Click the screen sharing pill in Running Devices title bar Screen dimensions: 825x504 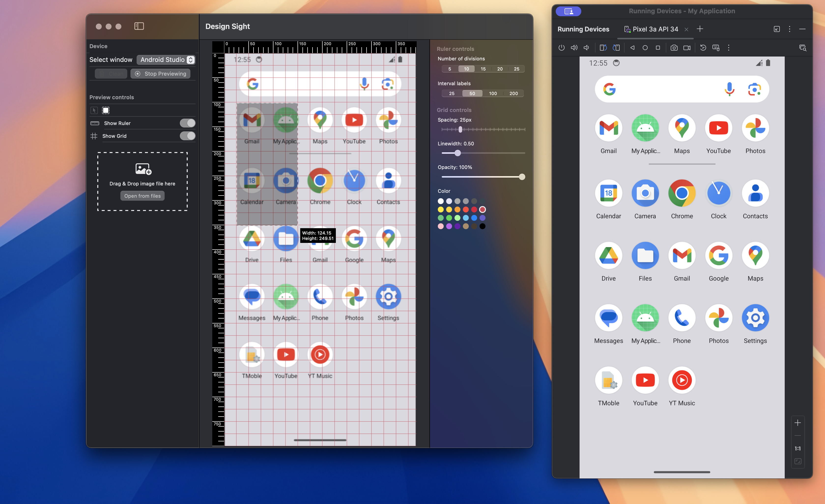point(569,11)
